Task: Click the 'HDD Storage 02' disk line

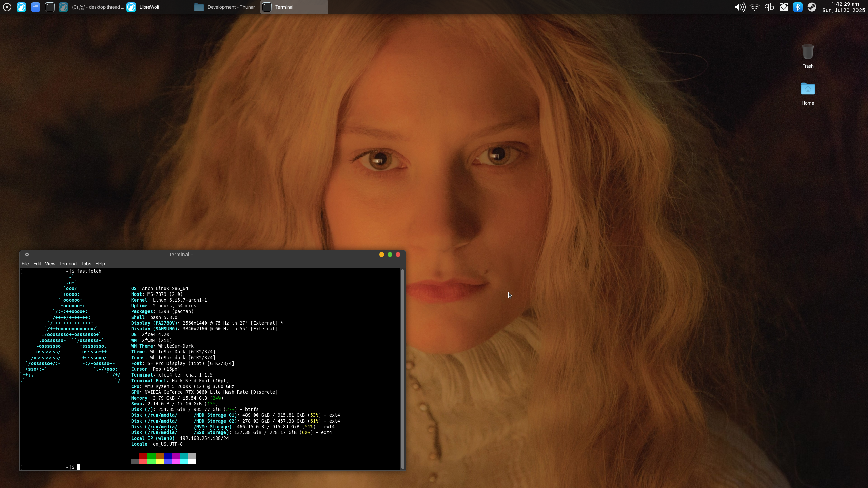Action: [x=236, y=421]
